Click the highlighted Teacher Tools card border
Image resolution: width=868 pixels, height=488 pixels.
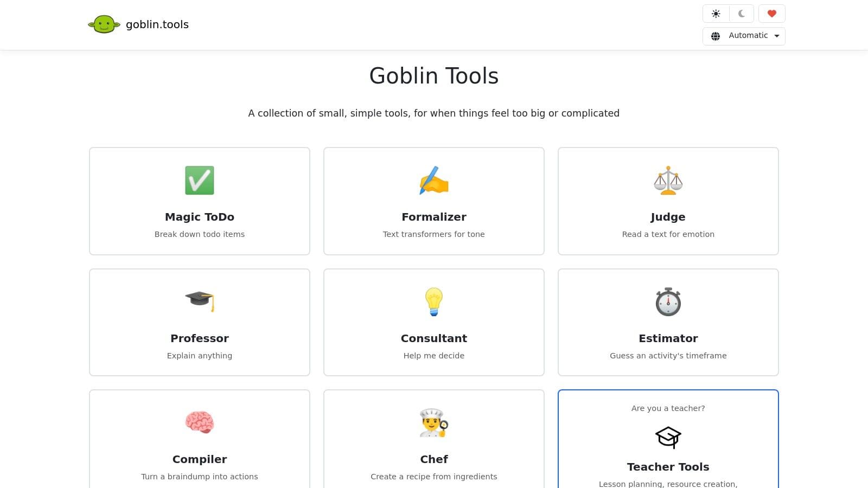pos(668,390)
